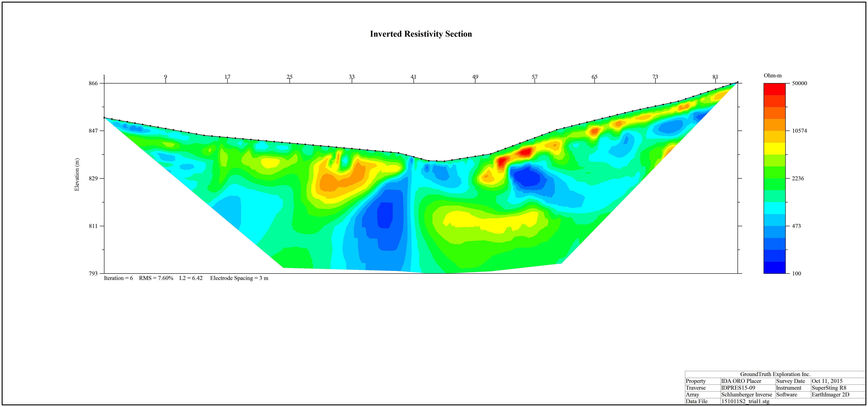This screenshot has width=868, height=407.
Task: Click electrode marker 57 on top axis
Action: click(x=535, y=77)
